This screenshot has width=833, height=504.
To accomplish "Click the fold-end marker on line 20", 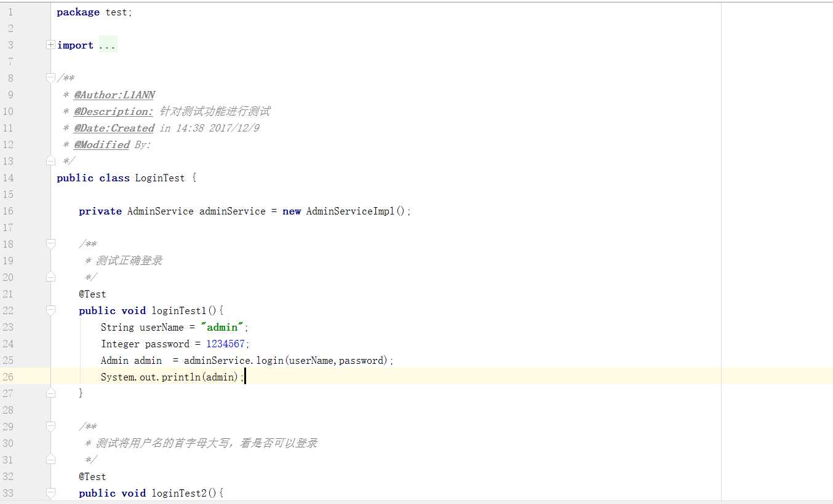I will [x=50, y=277].
